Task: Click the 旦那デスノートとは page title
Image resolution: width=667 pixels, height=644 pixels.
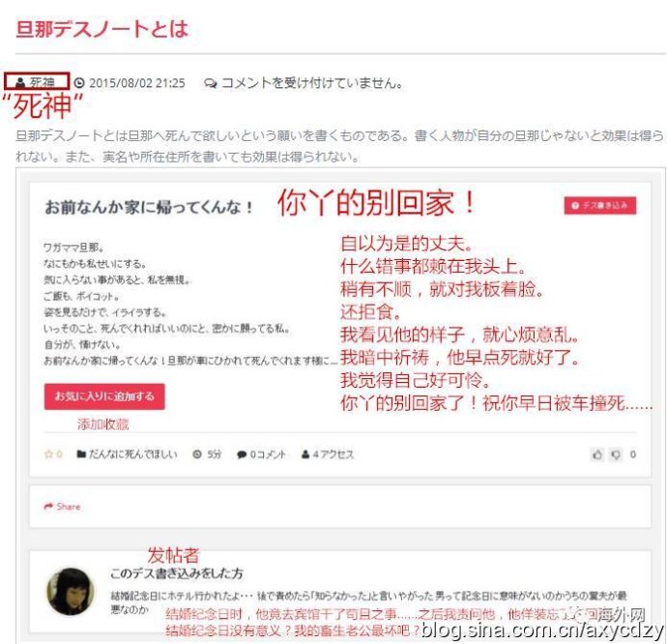Action: click(x=101, y=29)
